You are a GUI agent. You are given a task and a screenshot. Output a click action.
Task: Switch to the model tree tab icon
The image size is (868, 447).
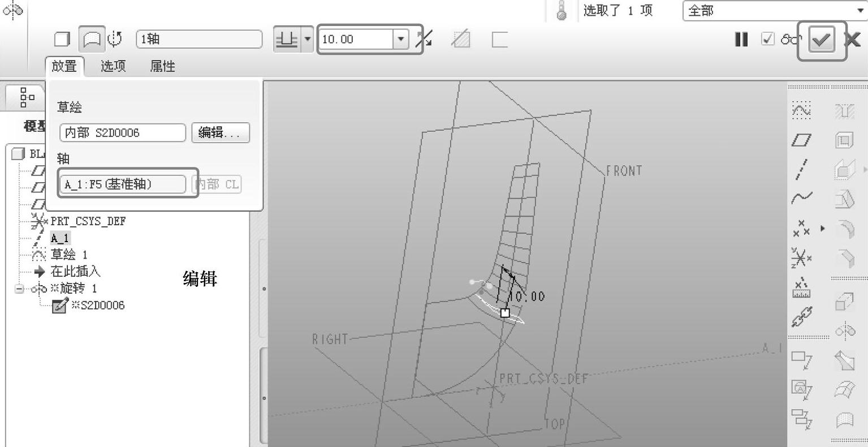click(x=27, y=97)
